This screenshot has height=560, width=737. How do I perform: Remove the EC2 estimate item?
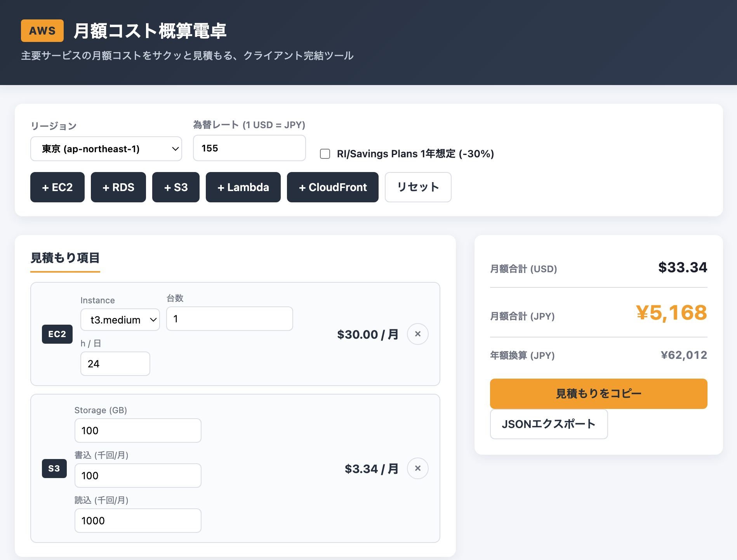418,334
